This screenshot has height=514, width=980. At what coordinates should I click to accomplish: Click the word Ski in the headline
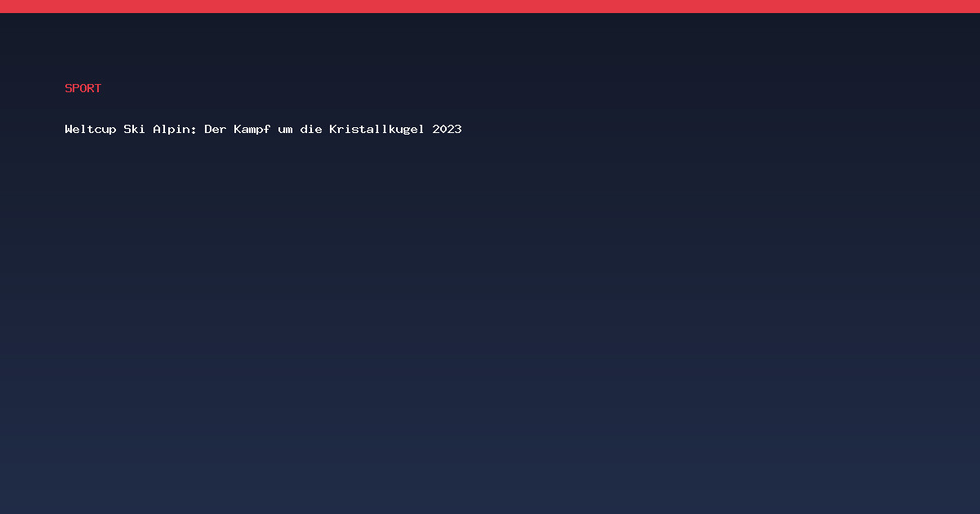[x=135, y=129]
